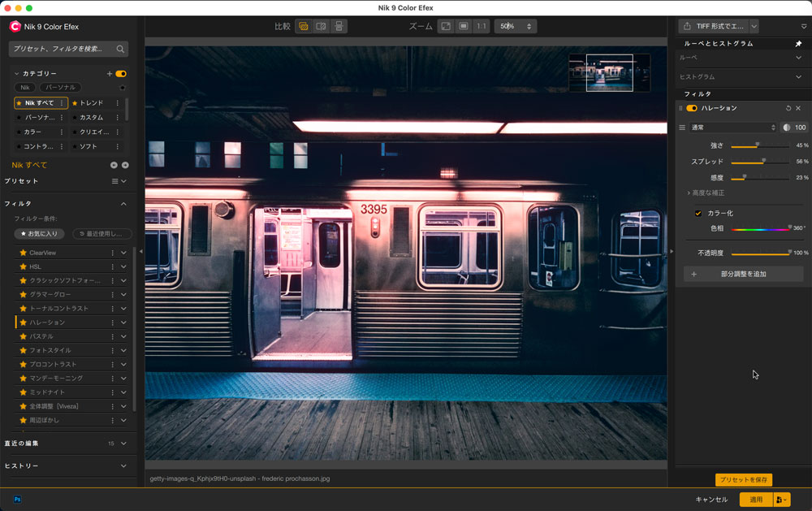Remove the ハレーション filter with the X
Screen dimensions: 812x511
(x=798, y=108)
